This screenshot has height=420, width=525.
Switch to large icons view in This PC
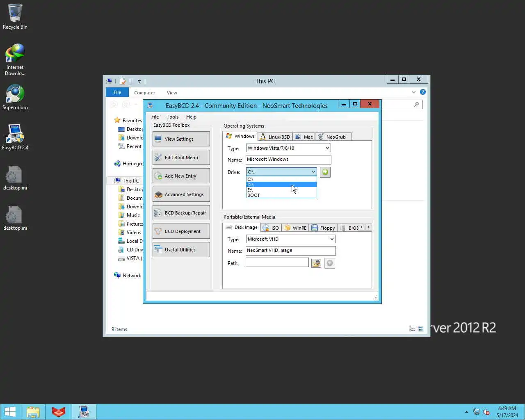pyautogui.click(x=421, y=329)
